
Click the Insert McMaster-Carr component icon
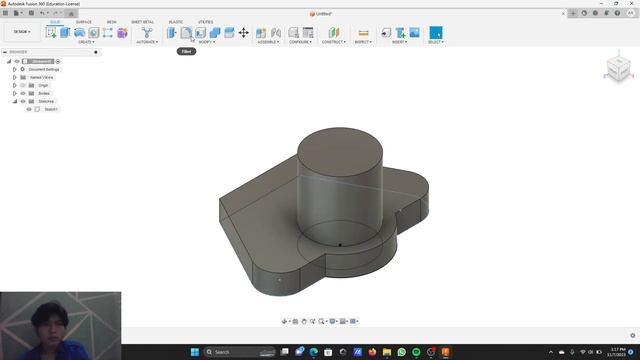(400, 33)
